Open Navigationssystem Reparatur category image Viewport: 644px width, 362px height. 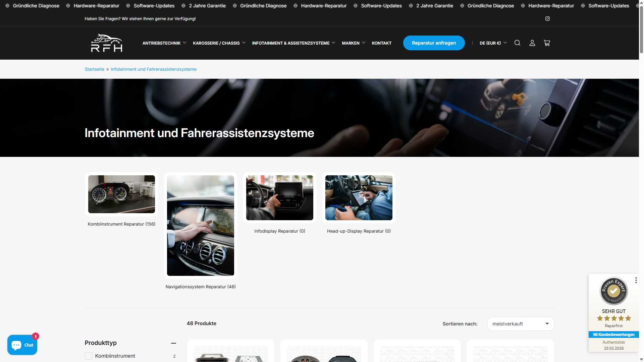[x=201, y=226]
